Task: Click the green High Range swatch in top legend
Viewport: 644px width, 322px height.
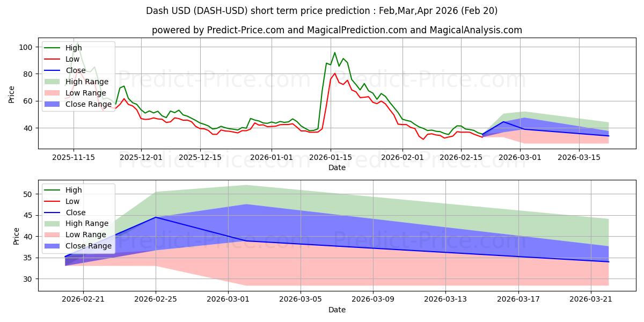Action: tap(52, 82)
